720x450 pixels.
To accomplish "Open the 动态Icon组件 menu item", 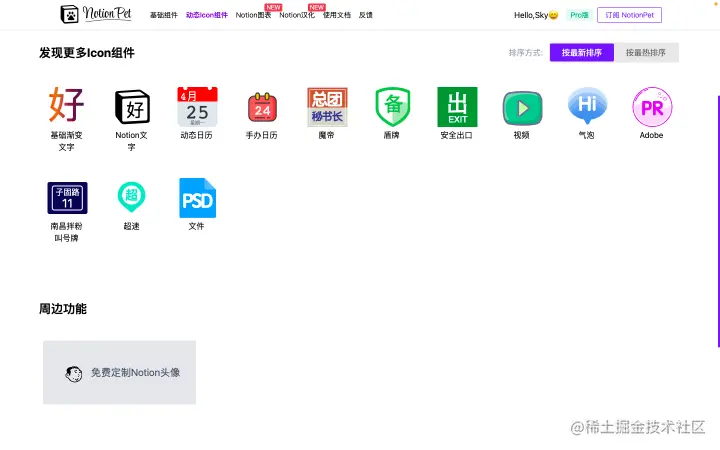I will (x=207, y=15).
